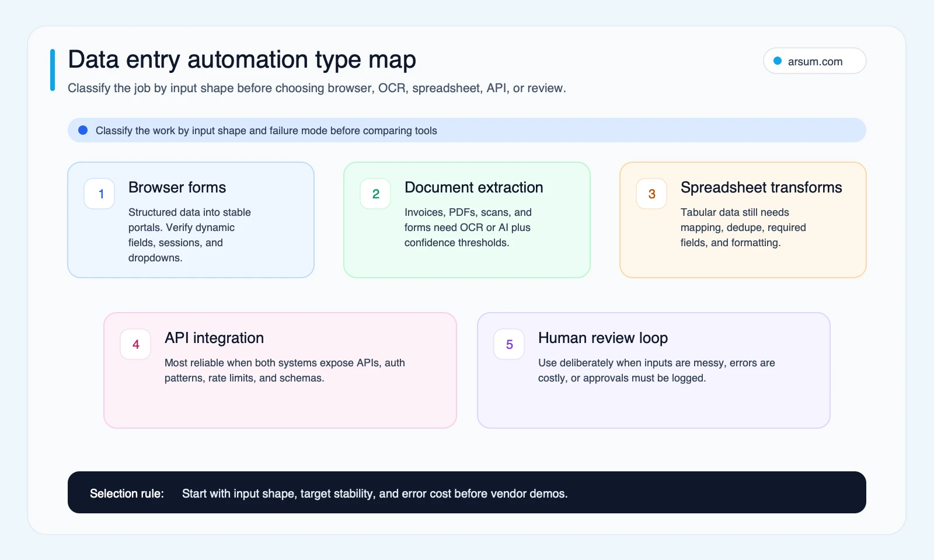Click the number 3 badge on Spreadsheet transforms
934x560 pixels.
click(x=651, y=194)
